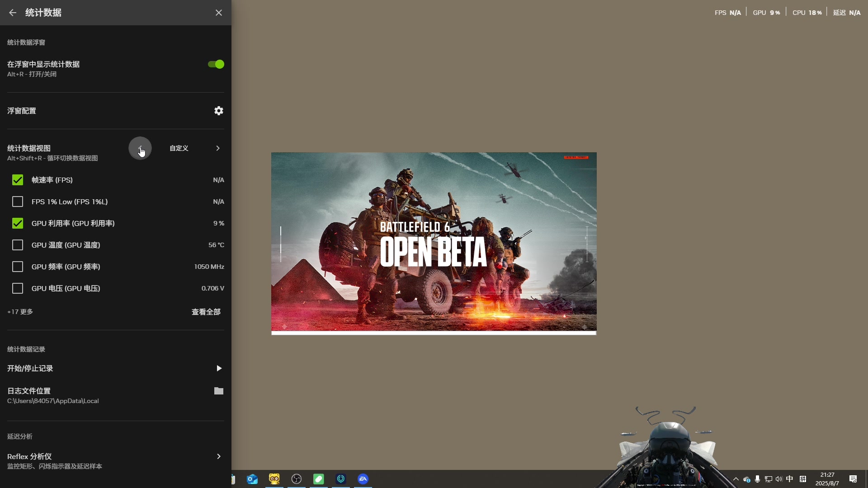Uncheck GPU 利用率 checkbox
The height and width of the screenshot is (488, 868).
(18, 223)
